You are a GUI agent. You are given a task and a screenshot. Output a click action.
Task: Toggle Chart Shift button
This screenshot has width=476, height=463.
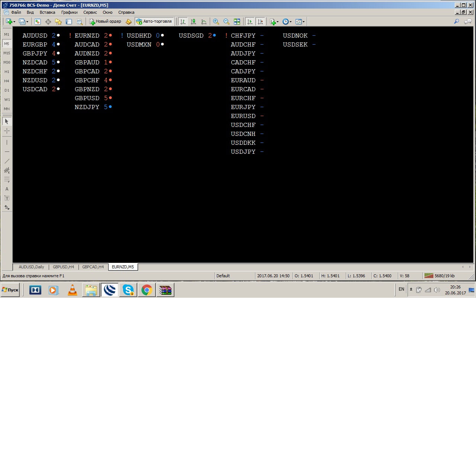tap(260, 22)
